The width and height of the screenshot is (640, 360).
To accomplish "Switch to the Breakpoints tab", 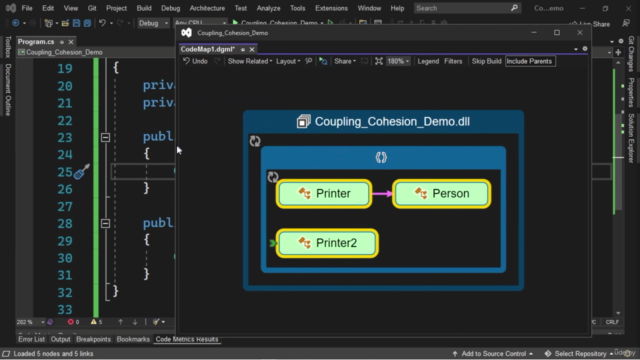I will (93, 339).
